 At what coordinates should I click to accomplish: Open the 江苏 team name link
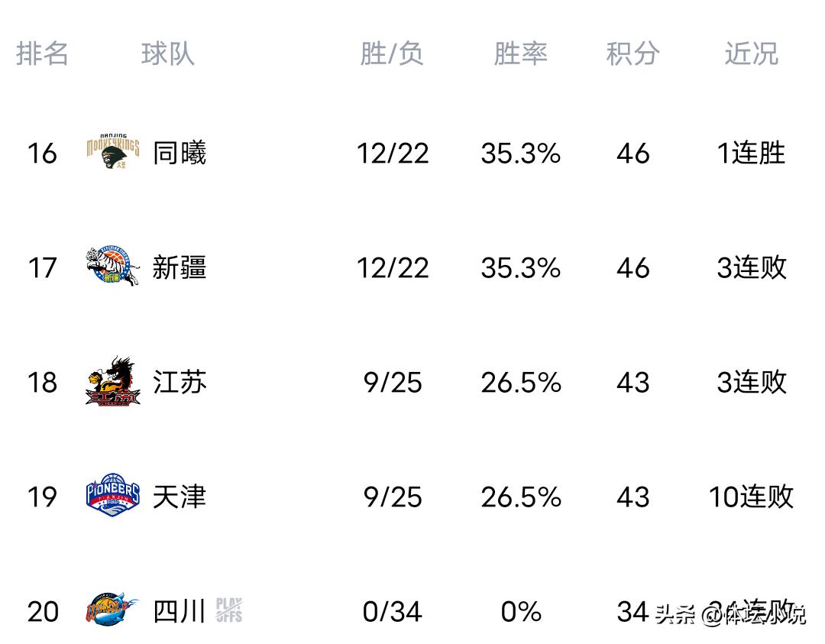tap(180, 382)
